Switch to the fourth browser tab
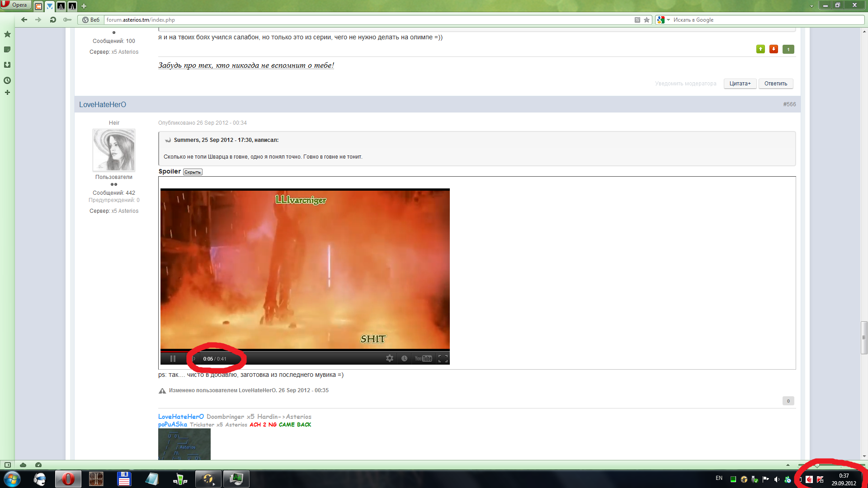 [x=72, y=6]
